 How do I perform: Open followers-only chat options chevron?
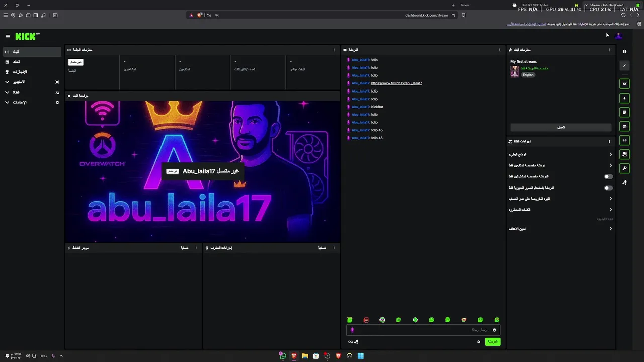(x=611, y=165)
